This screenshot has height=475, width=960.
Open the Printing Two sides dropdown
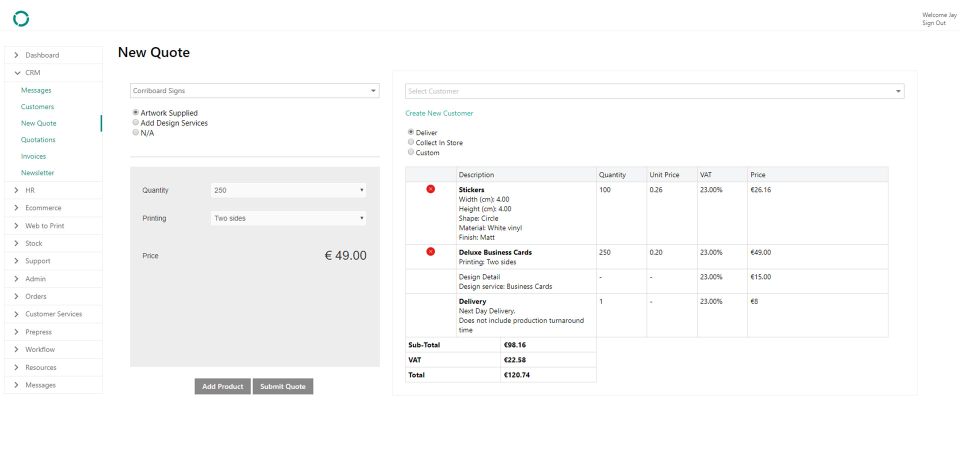pyautogui.click(x=288, y=218)
